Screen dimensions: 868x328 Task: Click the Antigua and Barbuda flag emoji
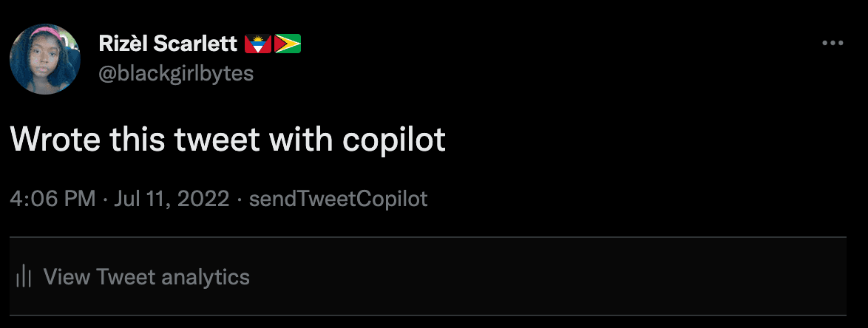click(x=258, y=44)
